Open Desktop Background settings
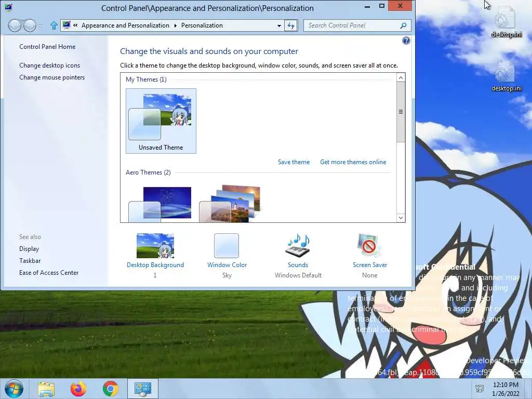 click(155, 246)
